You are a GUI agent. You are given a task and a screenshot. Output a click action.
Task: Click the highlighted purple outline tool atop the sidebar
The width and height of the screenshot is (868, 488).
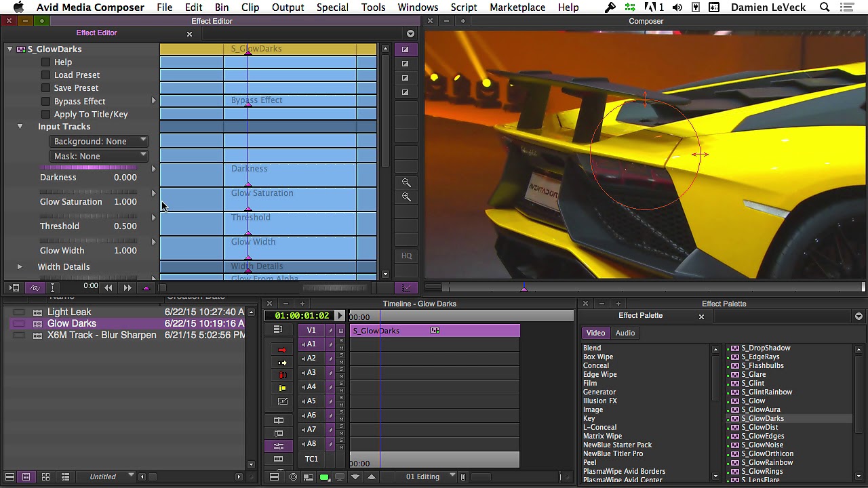pyautogui.click(x=406, y=49)
